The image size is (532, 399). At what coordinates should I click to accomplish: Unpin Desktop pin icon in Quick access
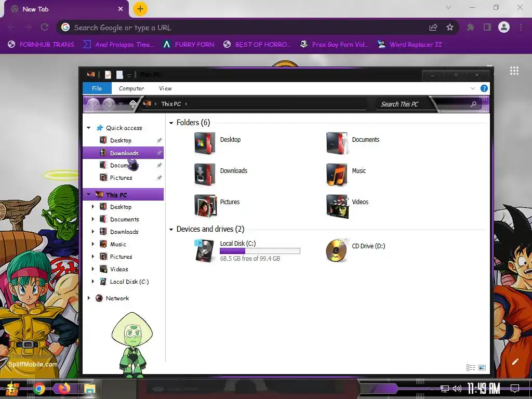tap(159, 140)
